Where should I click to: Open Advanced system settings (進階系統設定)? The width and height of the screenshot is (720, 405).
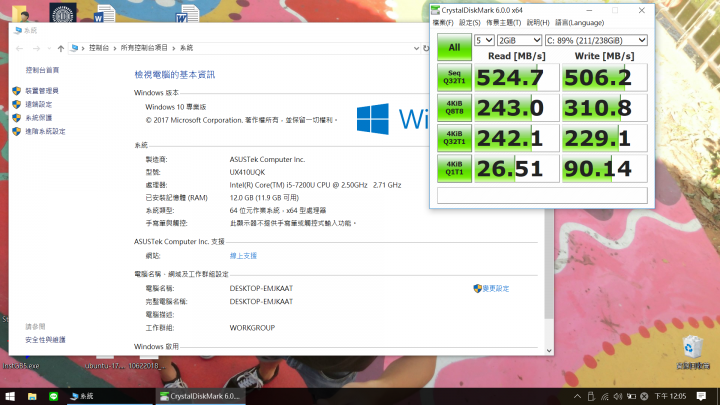coord(45,131)
